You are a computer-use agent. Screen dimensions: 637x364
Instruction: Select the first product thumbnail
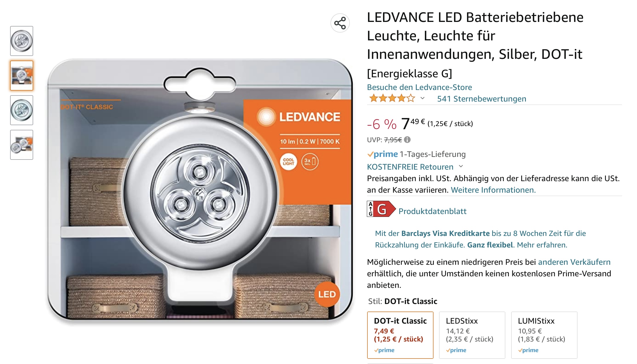click(x=22, y=41)
